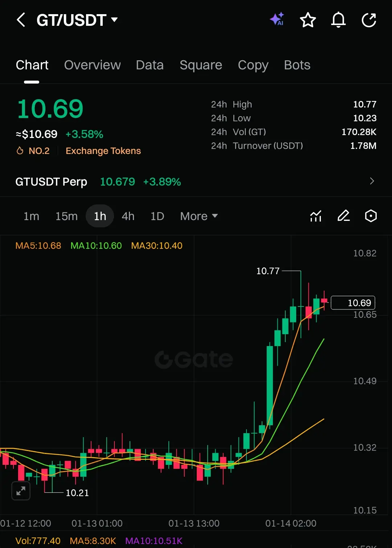Expand chart to fullscreen

[21, 491]
